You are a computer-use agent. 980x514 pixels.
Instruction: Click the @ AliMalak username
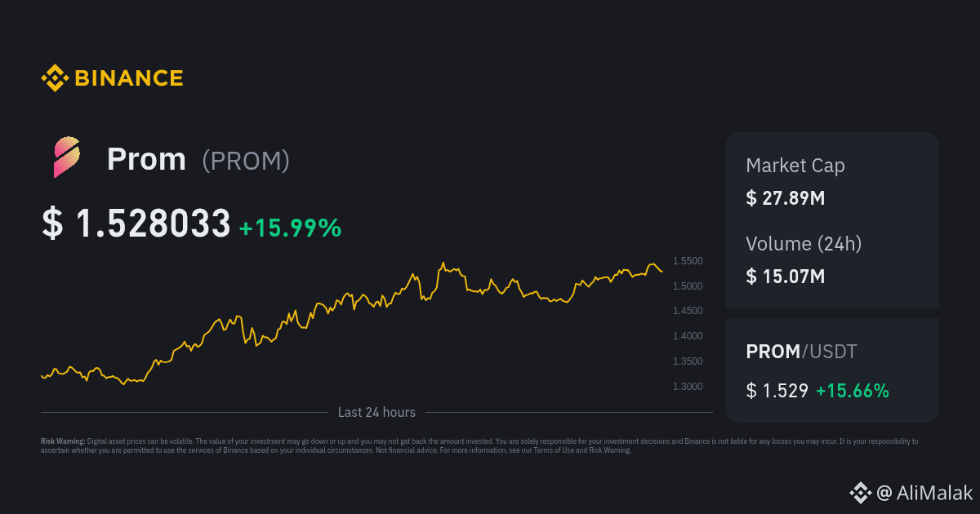pyautogui.click(x=924, y=493)
